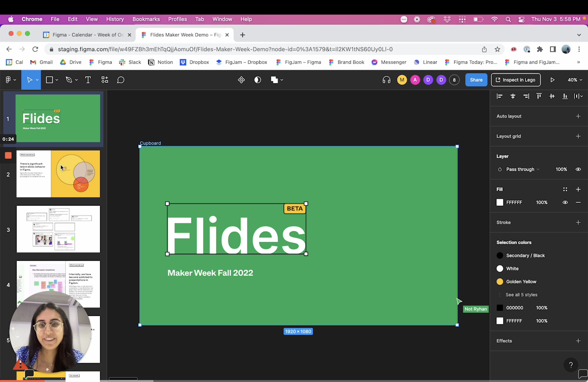Align left in the design panel
Screen dimensions: 588x382
[500, 96]
